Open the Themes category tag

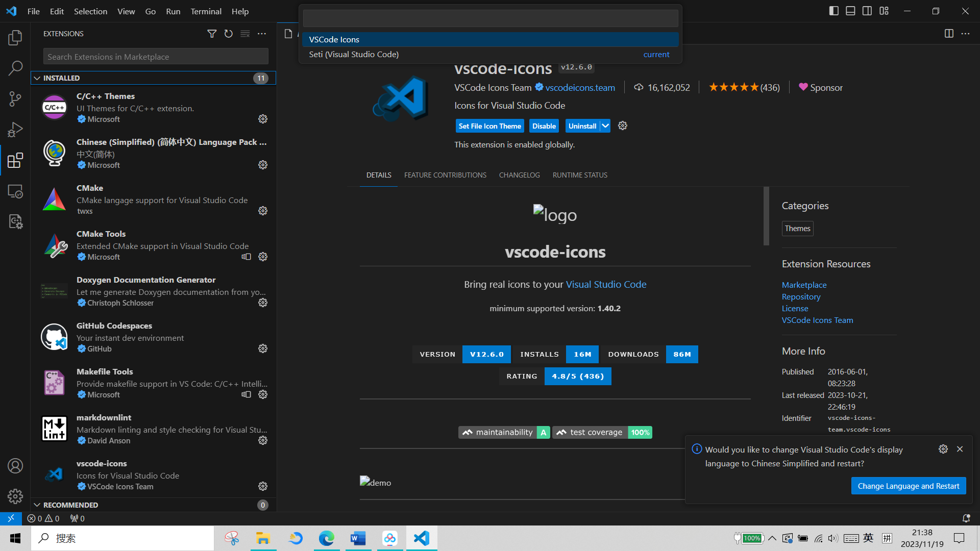point(797,229)
